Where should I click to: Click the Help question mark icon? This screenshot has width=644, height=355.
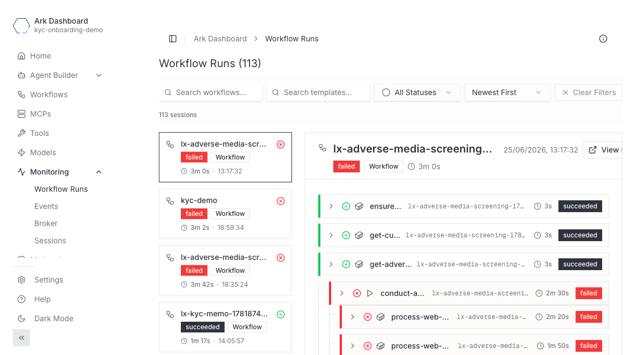(21, 299)
